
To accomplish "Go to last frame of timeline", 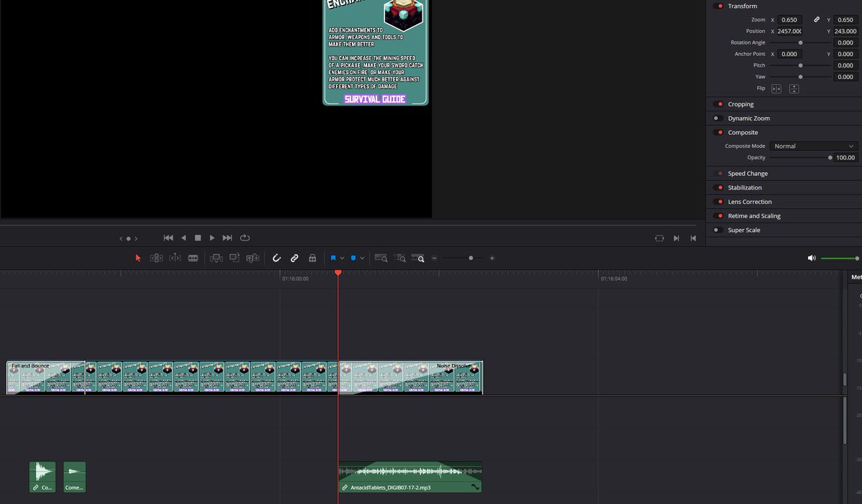I will click(x=228, y=238).
